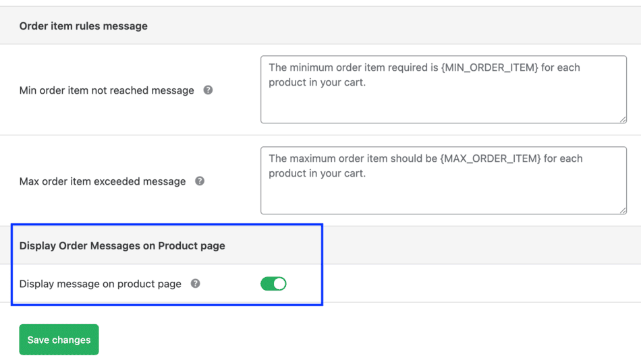Image resolution: width=641 pixels, height=364 pixels.
Task: Click the {MIN_ORDER_ITEM} placeholder in the message text
Action: coord(489,67)
